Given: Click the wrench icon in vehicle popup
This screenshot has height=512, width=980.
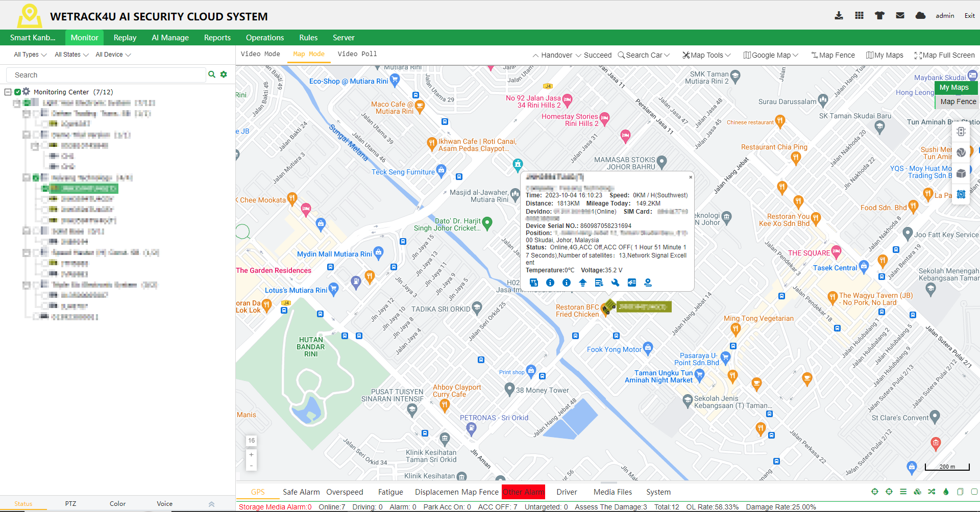Looking at the screenshot, I should (x=615, y=283).
